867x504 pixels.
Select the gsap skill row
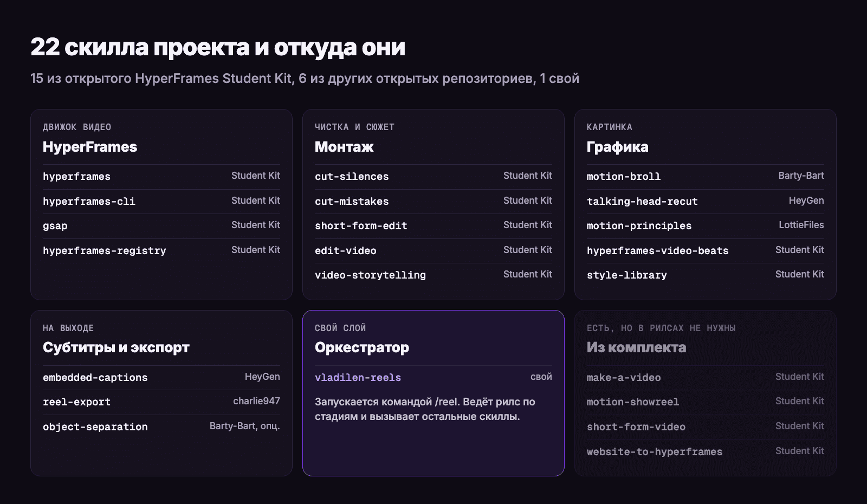(x=161, y=226)
